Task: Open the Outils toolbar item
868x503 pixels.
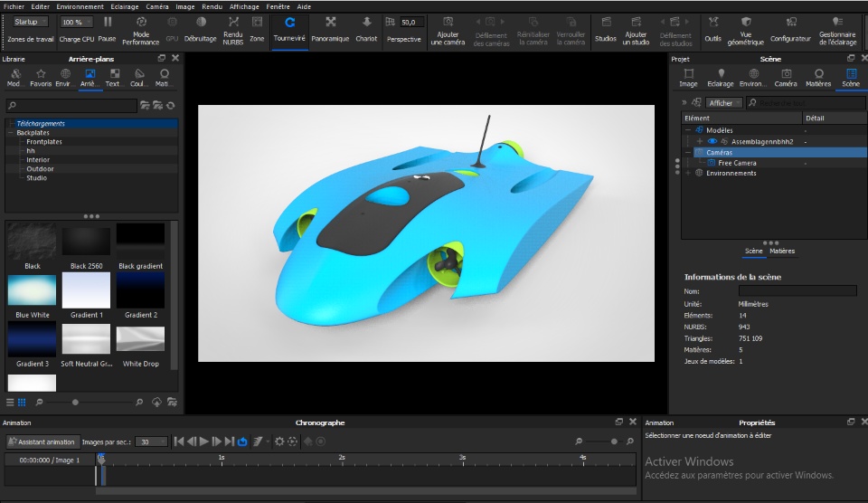Action: pyautogui.click(x=713, y=29)
